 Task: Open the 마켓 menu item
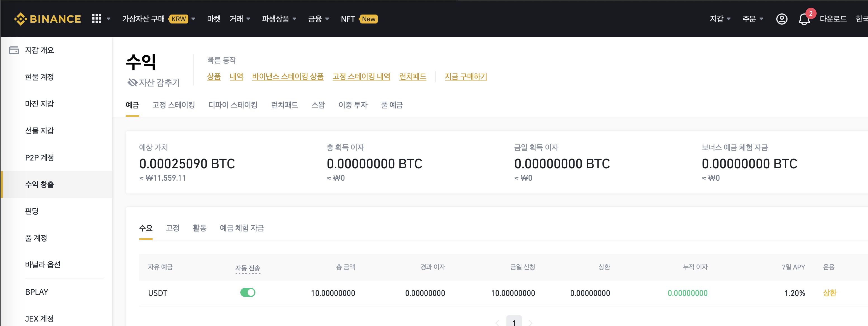(214, 19)
